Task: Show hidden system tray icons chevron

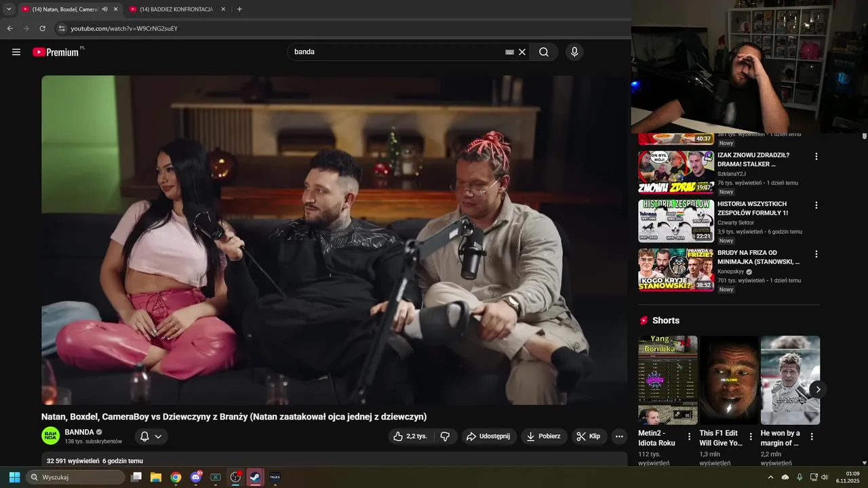Action: (770, 477)
